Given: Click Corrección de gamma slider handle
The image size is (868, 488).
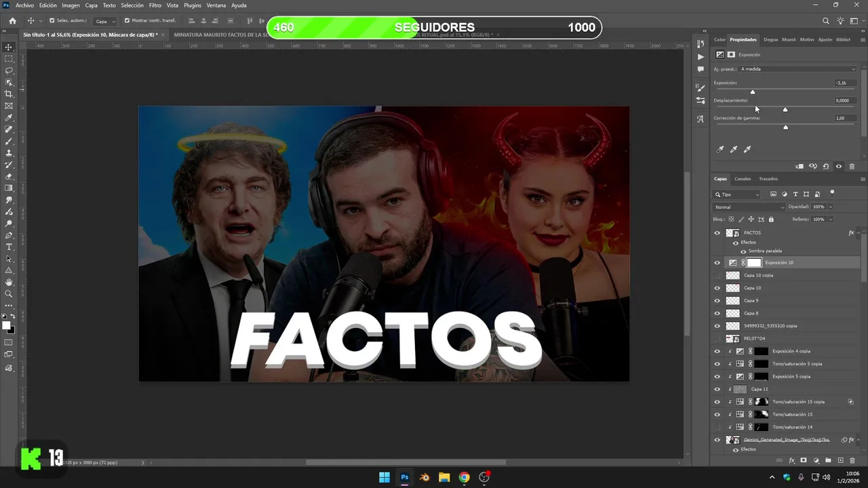Looking at the screenshot, I should point(785,127).
